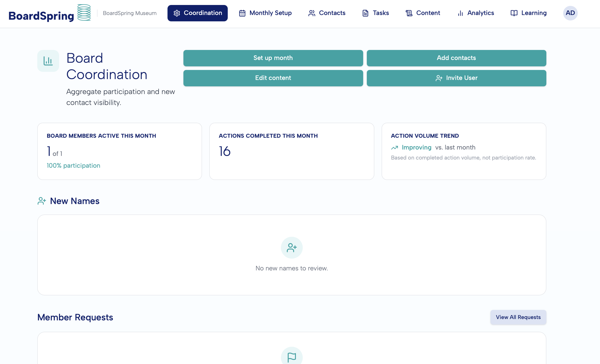
Task: Click the 100% participation text
Action: click(73, 166)
